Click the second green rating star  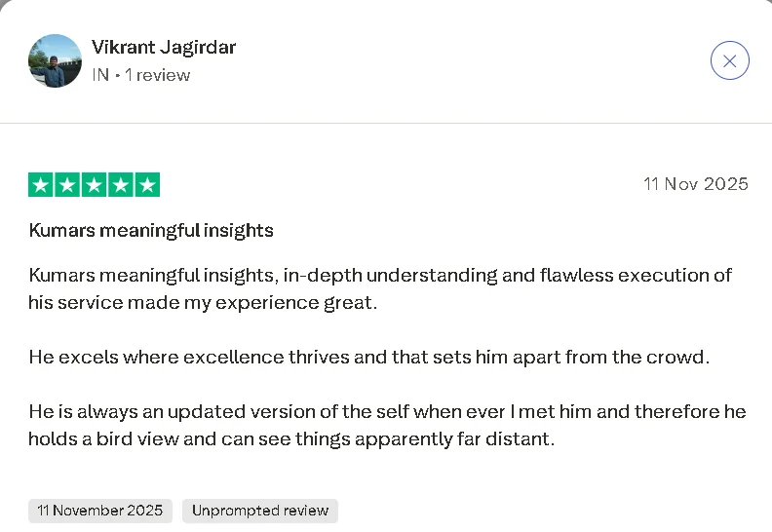(x=67, y=185)
